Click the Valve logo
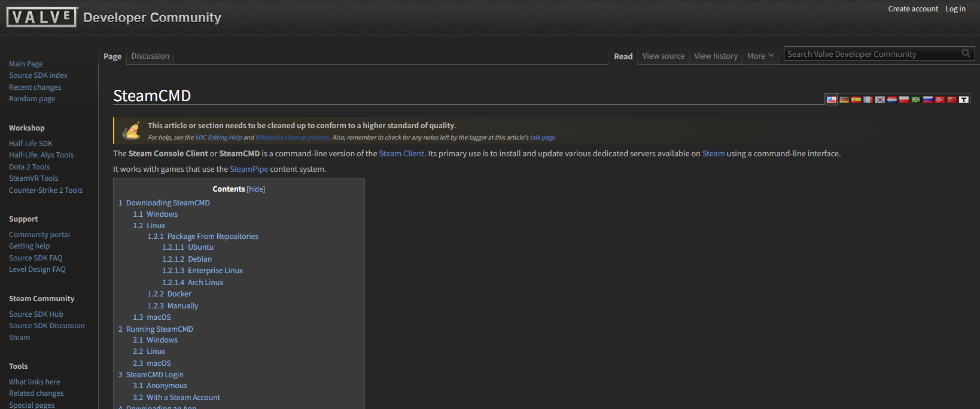980x409 pixels. [42, 17]
